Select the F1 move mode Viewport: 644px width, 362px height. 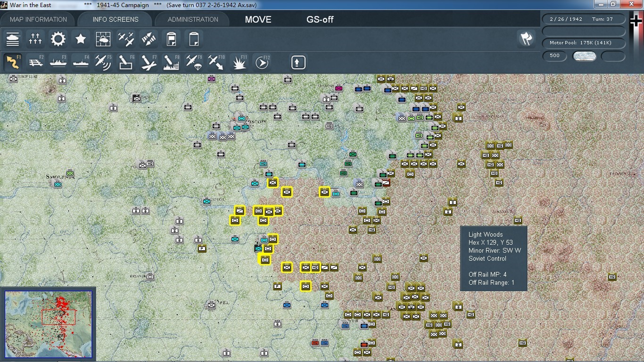click(x=13, y=62)
